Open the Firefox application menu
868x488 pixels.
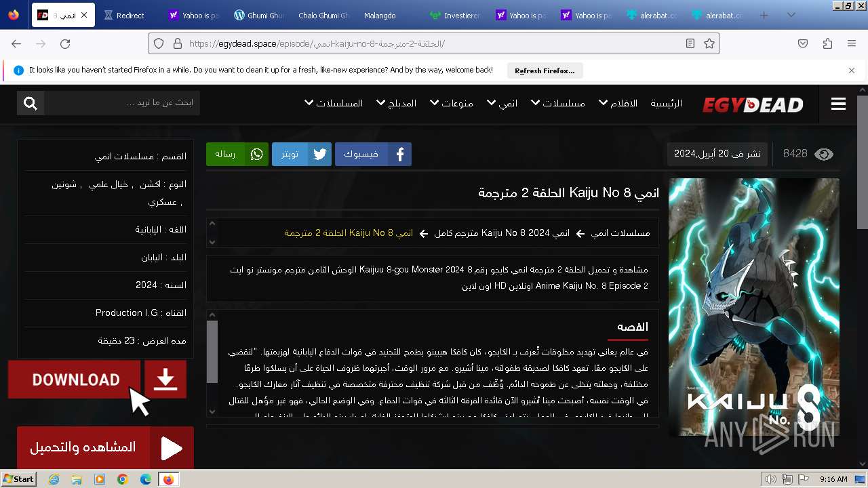point(852,43)
